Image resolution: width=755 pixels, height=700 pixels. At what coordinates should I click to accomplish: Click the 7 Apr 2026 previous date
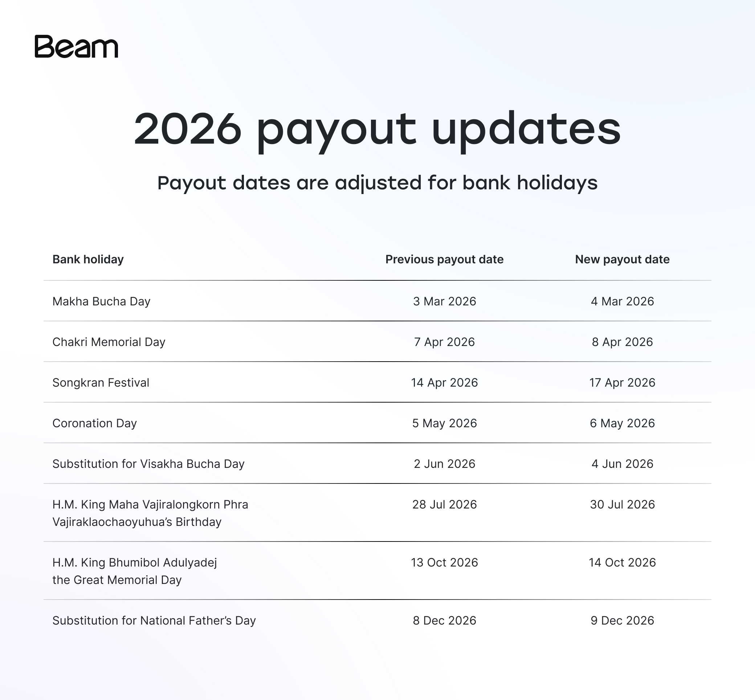(444, 342)
